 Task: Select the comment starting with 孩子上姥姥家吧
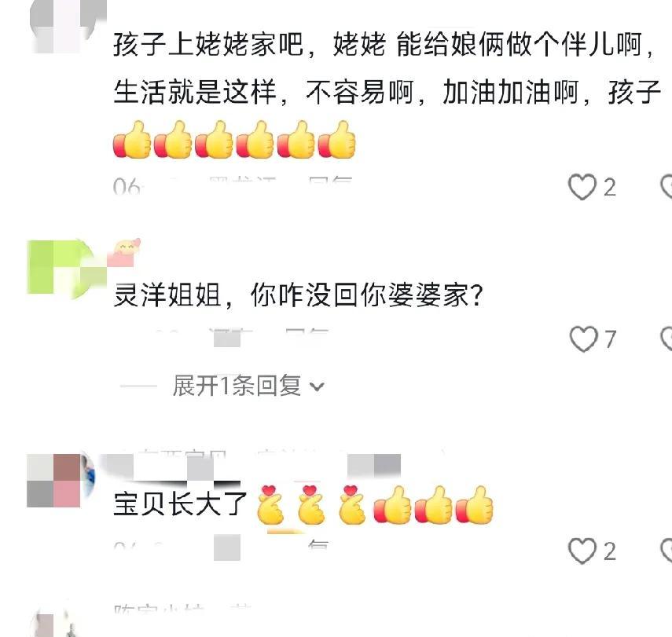(387, 68)
